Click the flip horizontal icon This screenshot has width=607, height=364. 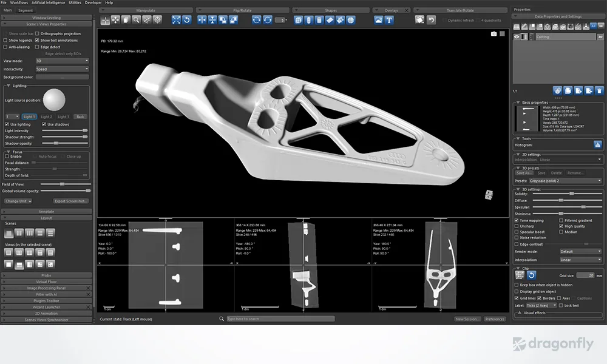(x=202, y=20)
